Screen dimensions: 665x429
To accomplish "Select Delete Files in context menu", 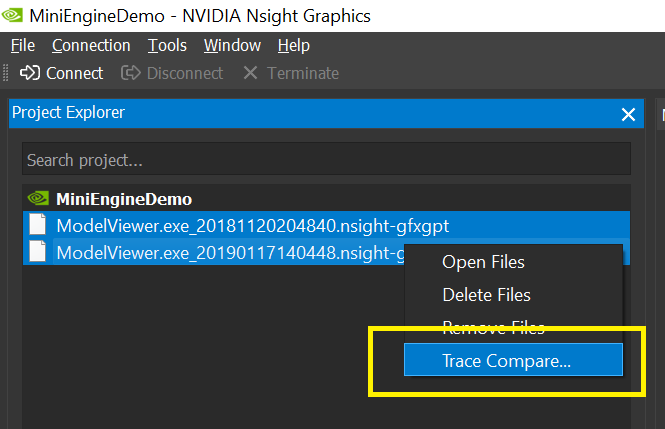I will click(486, 295).
